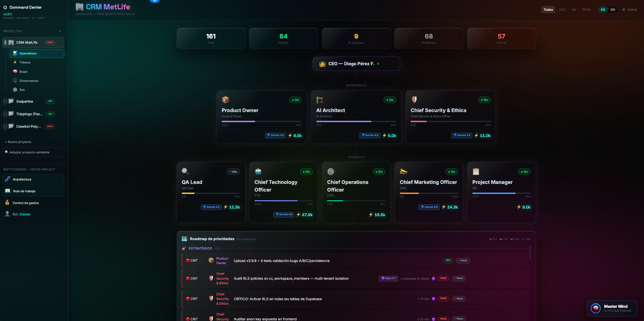Viewport: 644px width, 321px height.
Task: Toggle Chief Technology Officer On status
Action: pos(306,172)
